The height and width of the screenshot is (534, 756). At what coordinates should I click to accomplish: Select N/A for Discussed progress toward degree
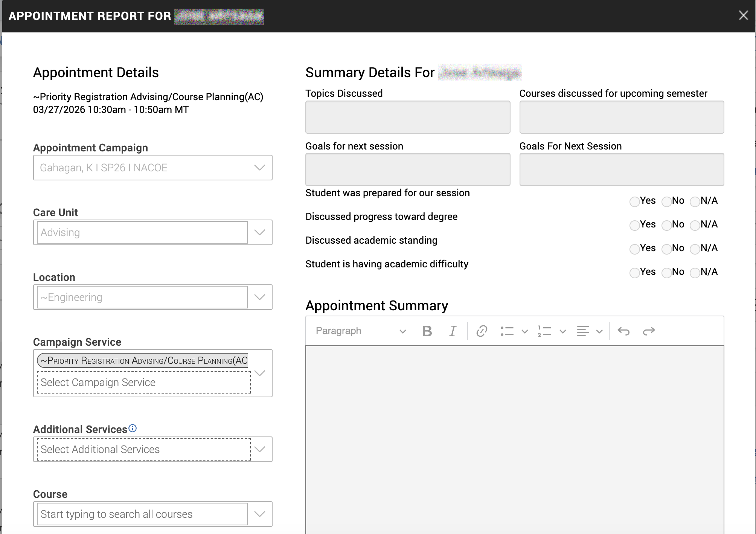pyautogui.click(x=695, y=225)
